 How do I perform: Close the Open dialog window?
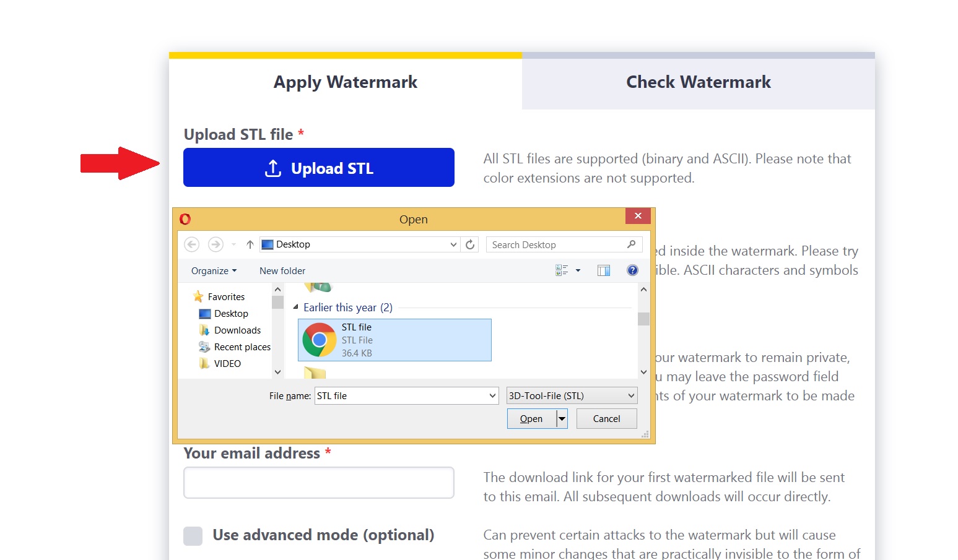tap(638, 215)
